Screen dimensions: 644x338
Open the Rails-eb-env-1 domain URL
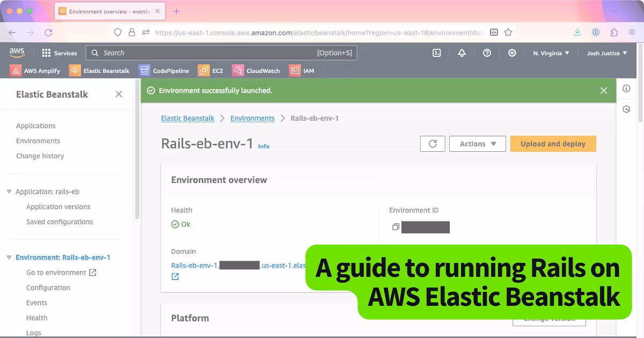(x=238, y=265)
